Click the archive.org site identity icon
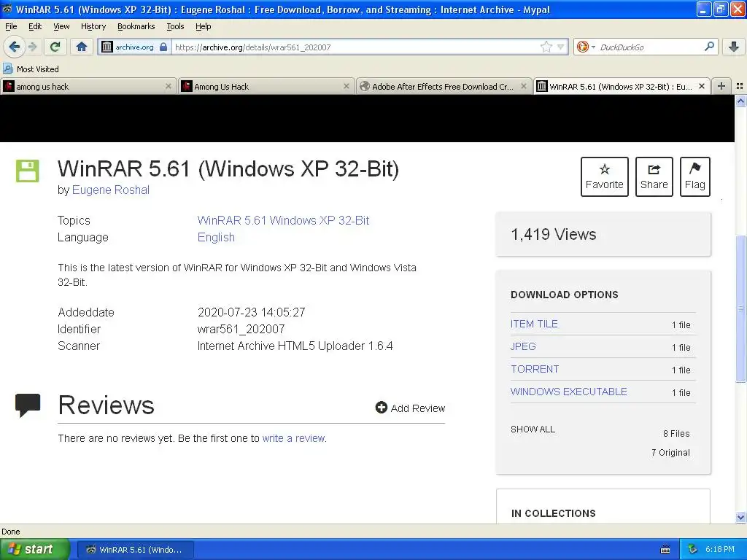747x560 pixels. click(x=107, y=47)
